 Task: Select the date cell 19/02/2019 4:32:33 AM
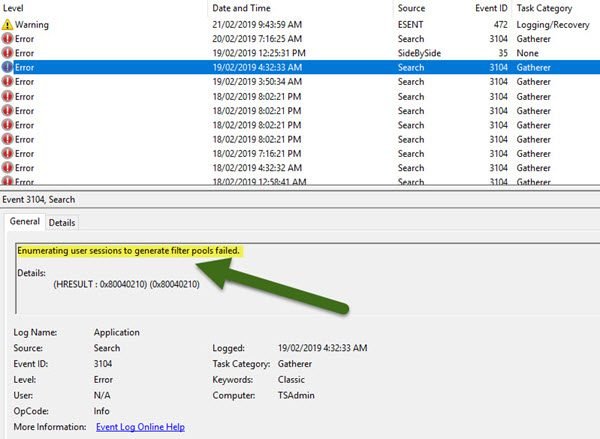point(257,67)
